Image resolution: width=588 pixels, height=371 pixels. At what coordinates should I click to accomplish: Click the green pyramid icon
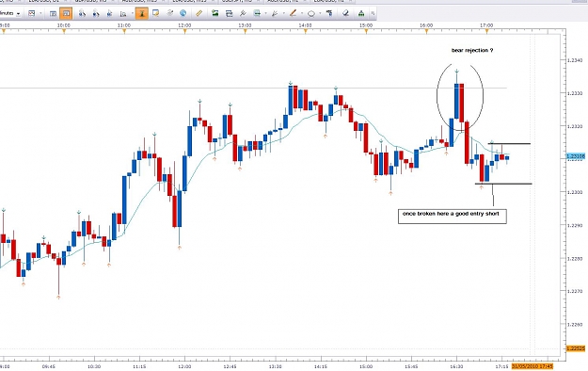(361, 13)
